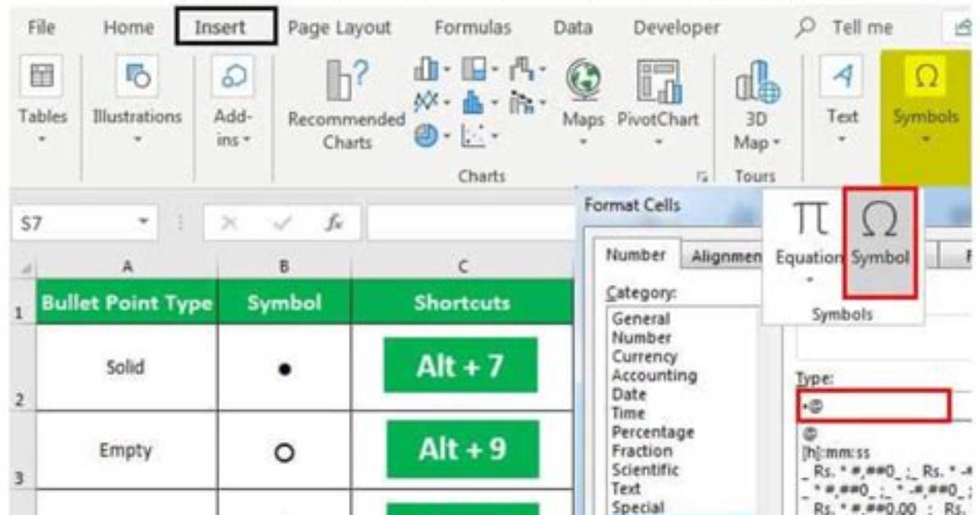
Task: Expand the Text group dropdown arrow
Action: [x=842, y=139]
